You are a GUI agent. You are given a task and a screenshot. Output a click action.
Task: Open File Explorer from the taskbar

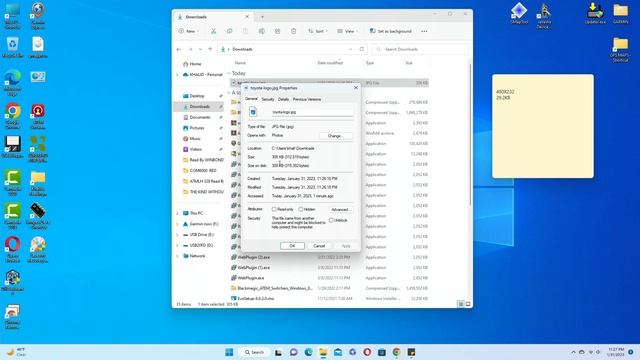[x=323, y=352]
